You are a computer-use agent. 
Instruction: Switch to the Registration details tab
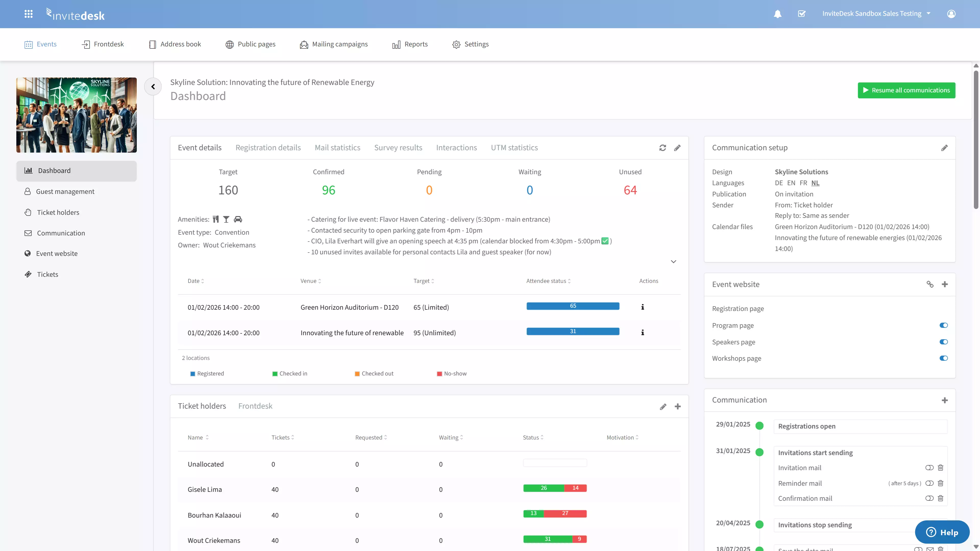coord(268,147)
